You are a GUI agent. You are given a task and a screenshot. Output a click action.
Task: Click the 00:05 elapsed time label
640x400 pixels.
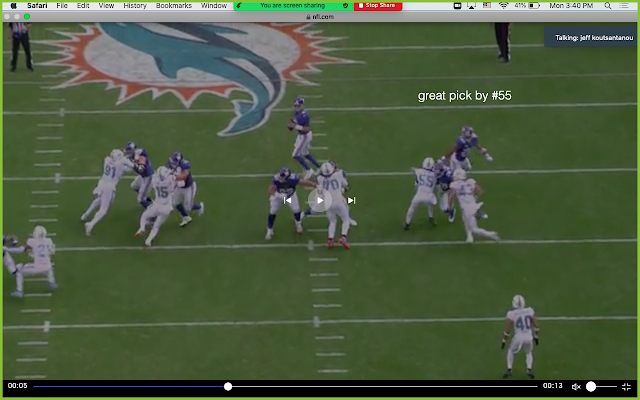tap(17, 386)
